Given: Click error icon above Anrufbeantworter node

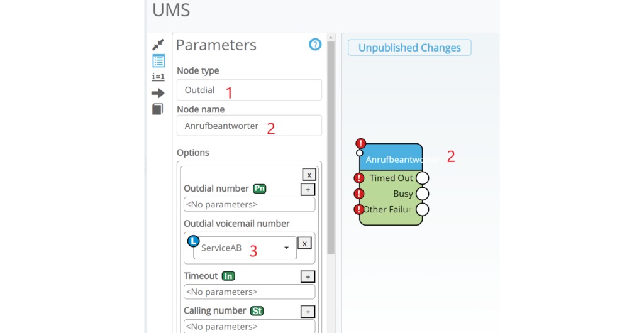Looking at the screenshot, I should (360, 143).
